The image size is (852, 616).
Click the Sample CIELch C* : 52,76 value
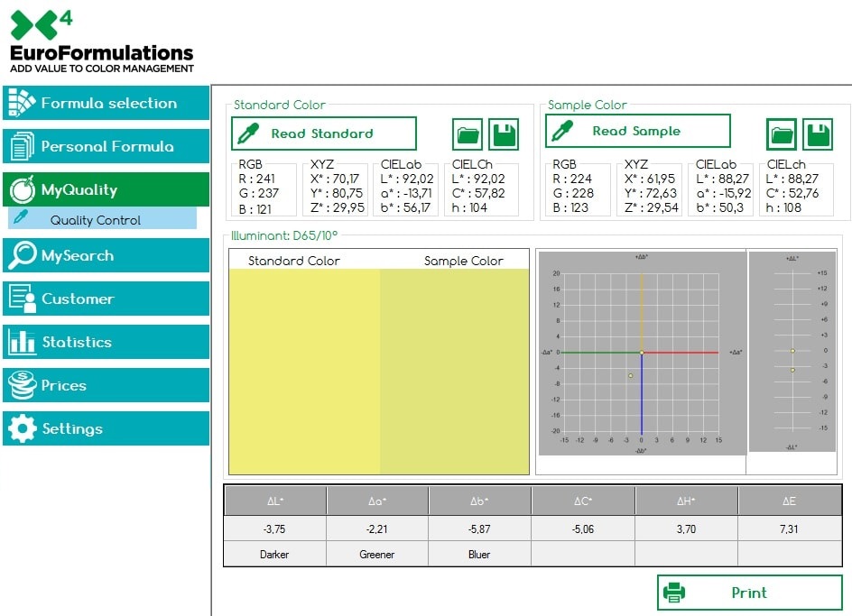coord(792,193)
